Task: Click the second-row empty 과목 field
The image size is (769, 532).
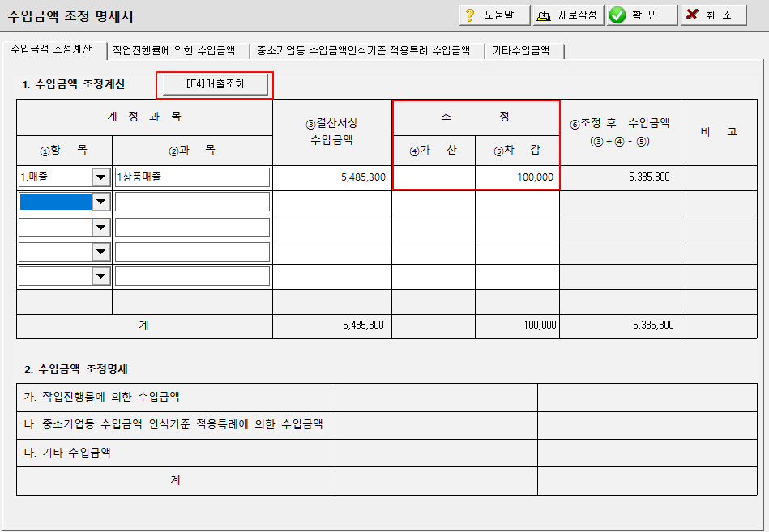Action: click(x=192, y=202)
